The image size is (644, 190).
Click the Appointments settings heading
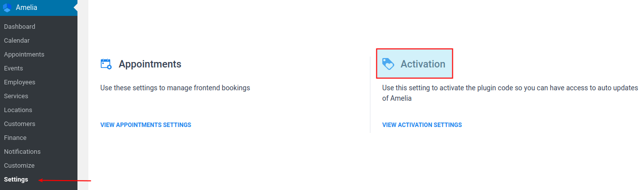150,64
